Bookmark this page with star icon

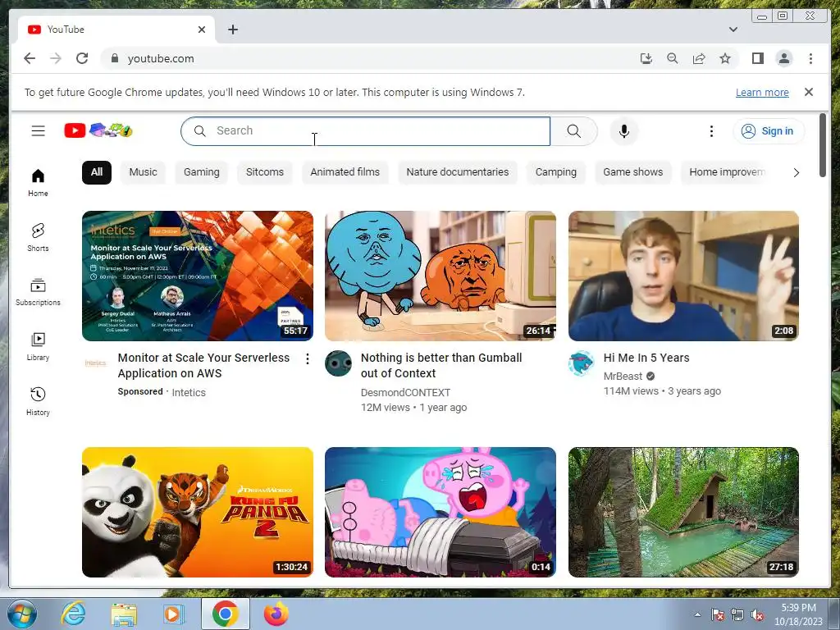pos(725,58)
